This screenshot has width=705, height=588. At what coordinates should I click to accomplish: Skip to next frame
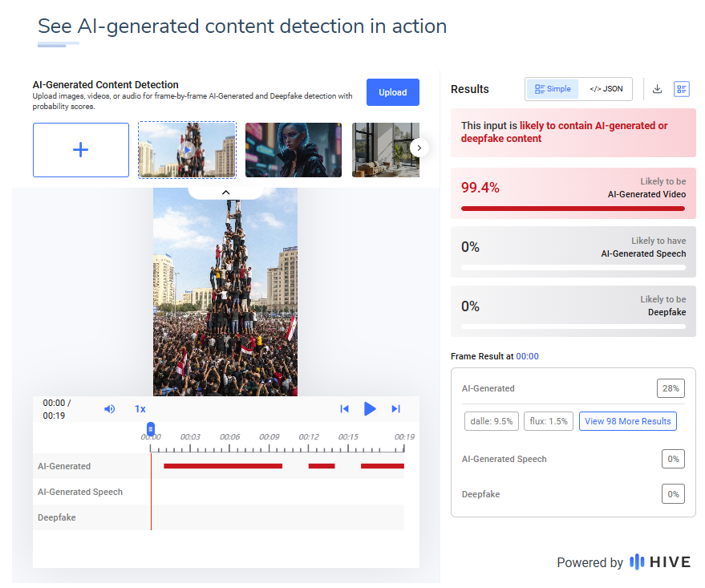pos(395,408)
